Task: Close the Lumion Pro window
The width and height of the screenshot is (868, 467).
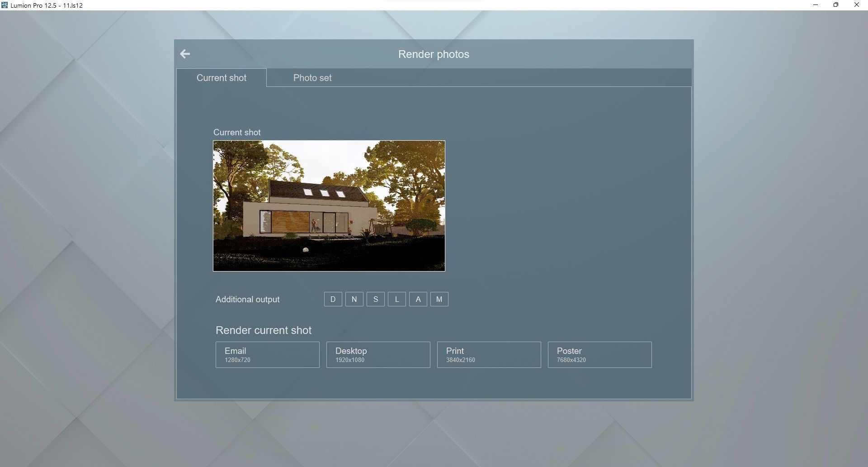Action: (x=857, y=5)
